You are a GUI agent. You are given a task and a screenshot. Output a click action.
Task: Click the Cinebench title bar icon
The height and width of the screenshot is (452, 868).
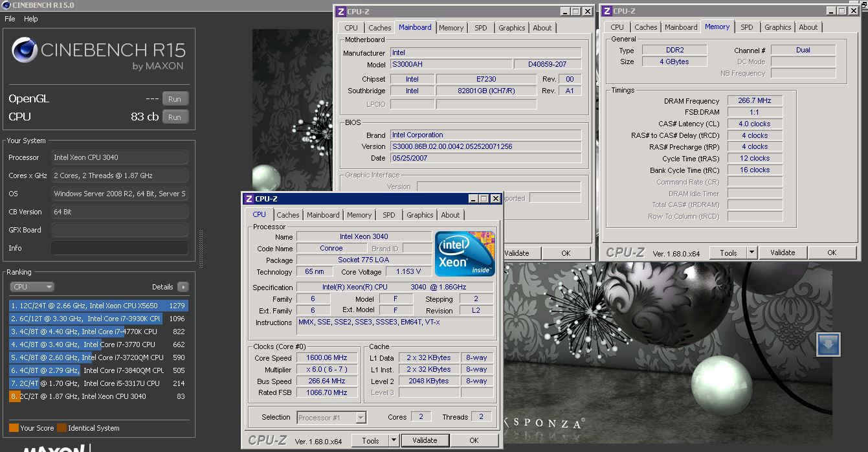coord(6,5)
